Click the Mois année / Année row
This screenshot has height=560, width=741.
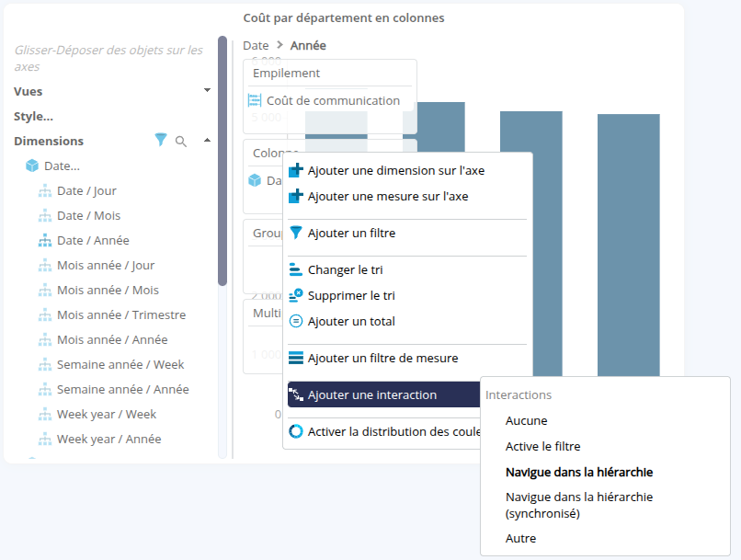(x=112, y=340)
